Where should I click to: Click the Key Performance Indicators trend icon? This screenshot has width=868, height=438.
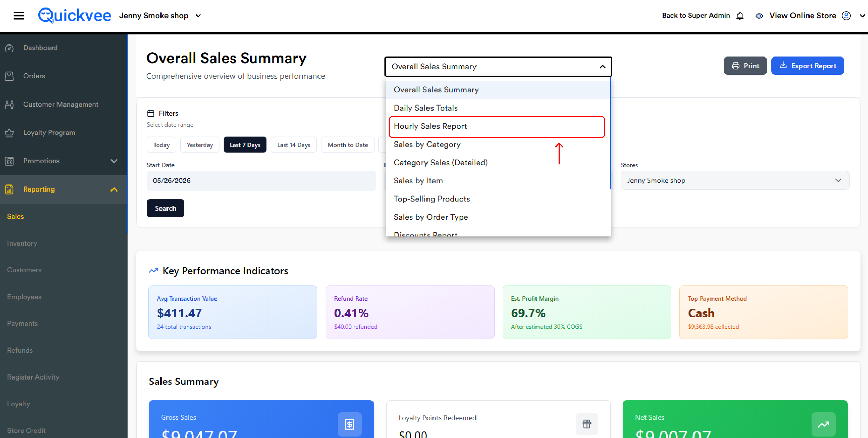pos(153,271)
